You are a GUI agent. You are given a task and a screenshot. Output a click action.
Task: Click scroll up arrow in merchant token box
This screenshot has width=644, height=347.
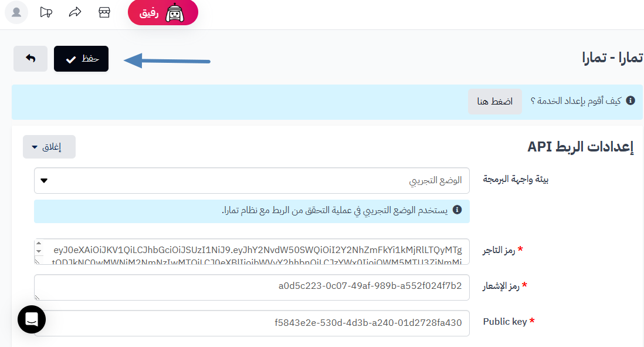(39, 243)
